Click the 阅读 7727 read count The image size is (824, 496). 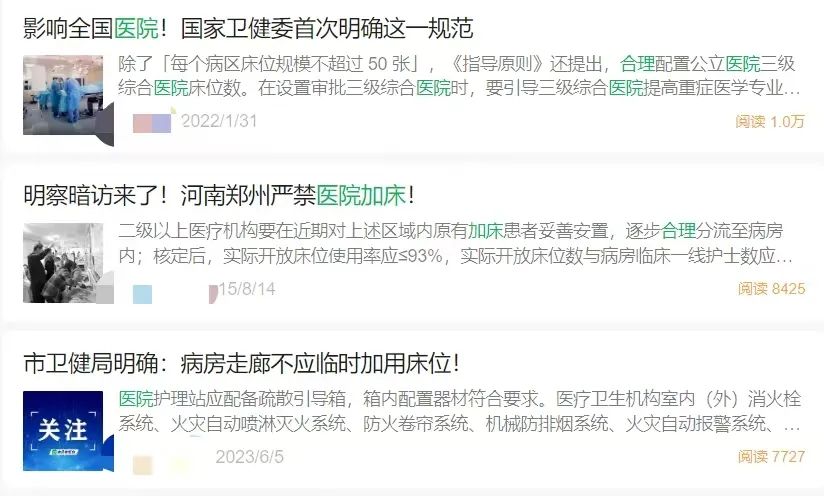[771, 456]
